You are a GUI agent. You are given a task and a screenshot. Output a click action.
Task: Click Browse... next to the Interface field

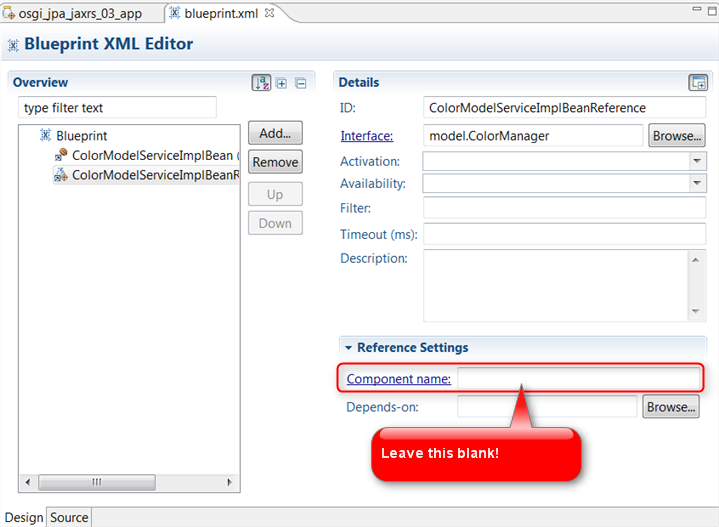(x=676, y=136)
